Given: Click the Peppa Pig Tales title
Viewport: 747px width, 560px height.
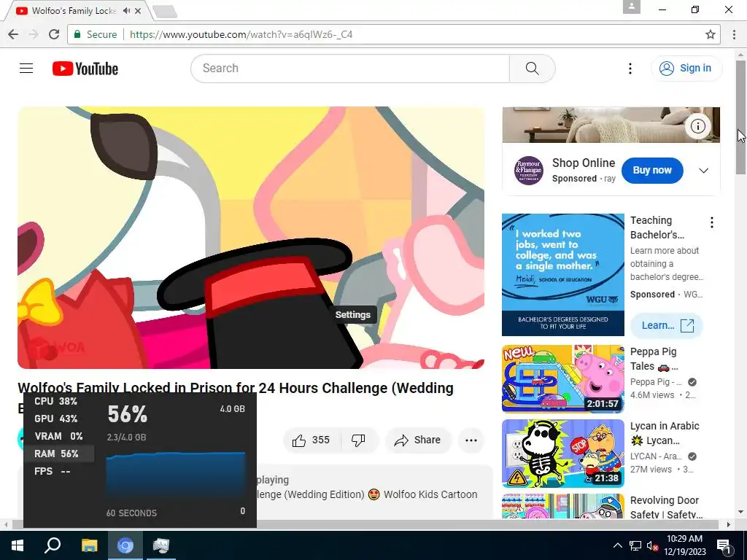Looking at the screenshot, I should (654, 359).
